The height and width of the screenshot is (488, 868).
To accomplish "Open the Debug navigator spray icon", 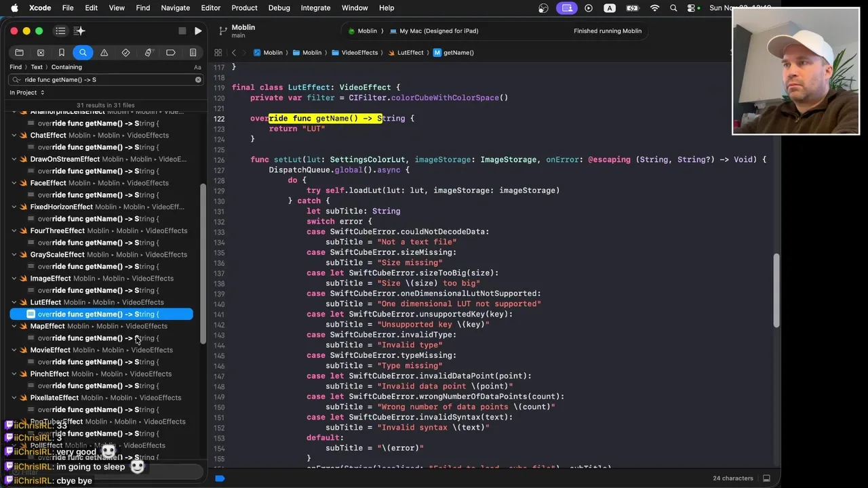I will click(148, 52).
